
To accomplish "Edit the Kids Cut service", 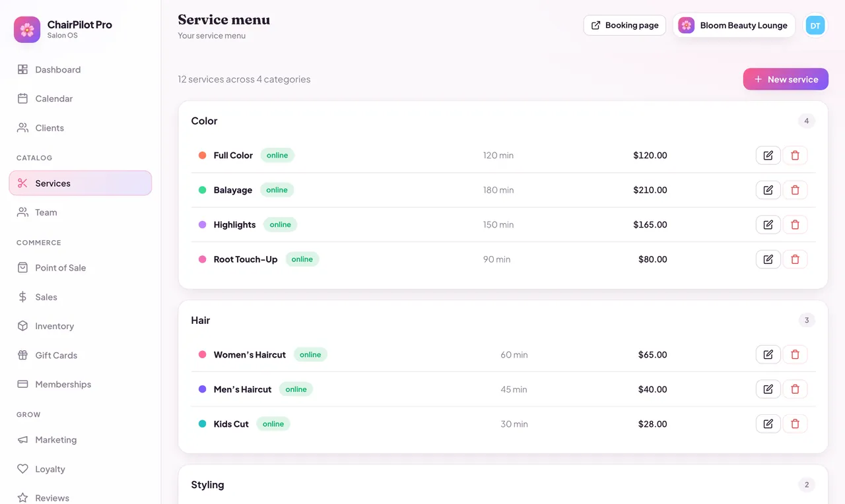I will coord(768,424).
